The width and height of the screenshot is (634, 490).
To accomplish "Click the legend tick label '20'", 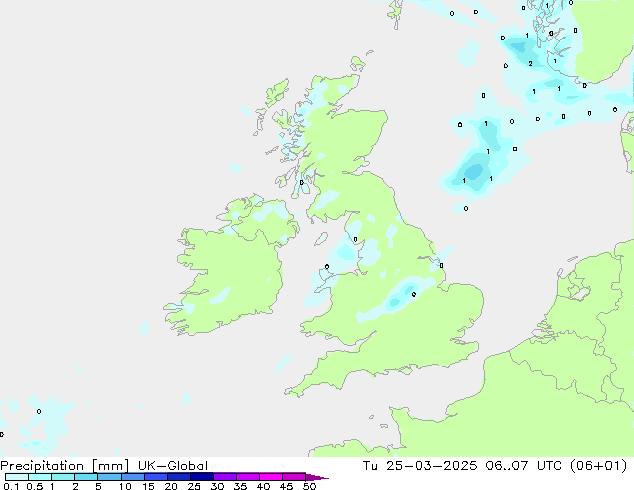I will 171,486.
